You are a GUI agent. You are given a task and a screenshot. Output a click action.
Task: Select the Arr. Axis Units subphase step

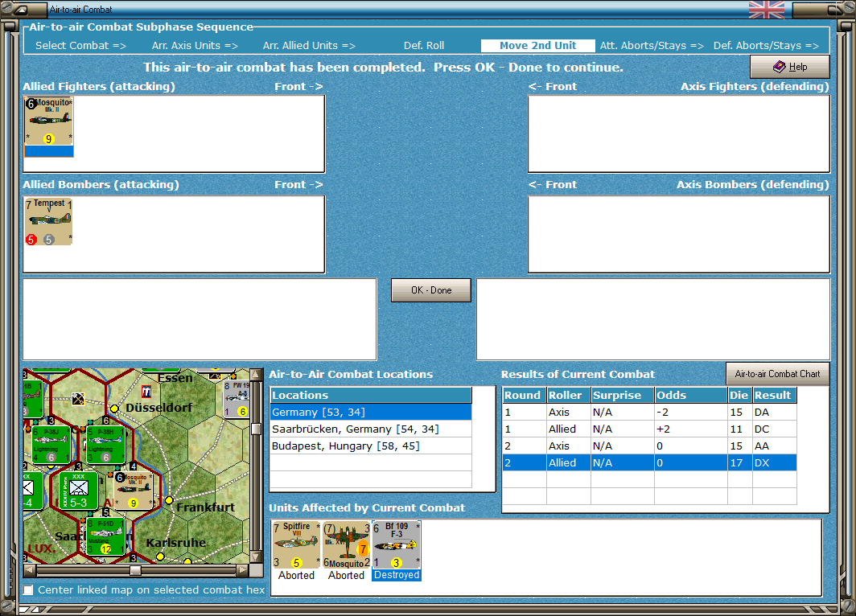[x=195, y=46]
